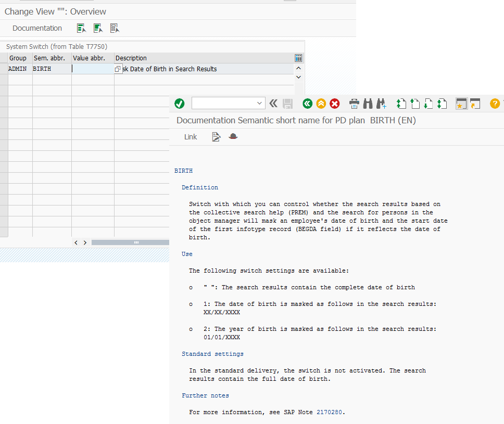The height and width of the screenshot is (424, 504).
Task: Click the green checkmark Enter icon
Action: (179, 104)
